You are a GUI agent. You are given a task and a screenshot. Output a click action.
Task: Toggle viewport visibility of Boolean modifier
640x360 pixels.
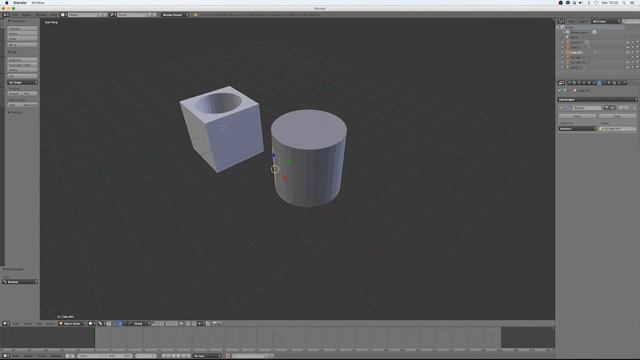click(x=612, y=108)
